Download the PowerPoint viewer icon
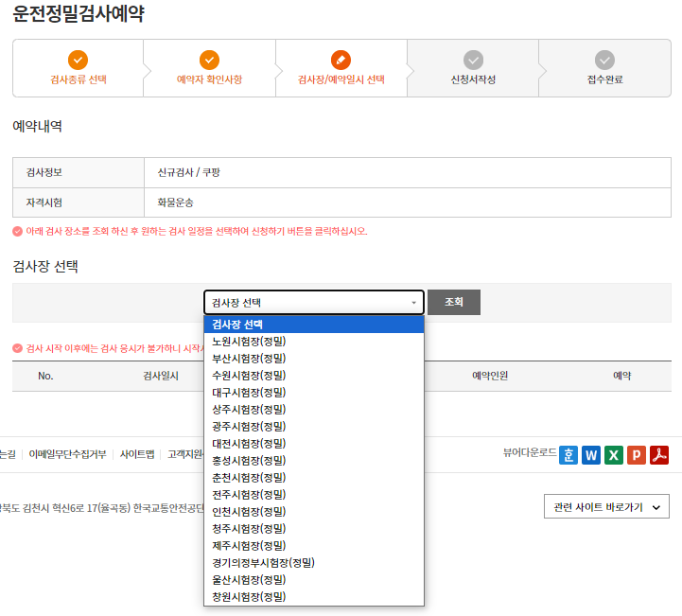The image size is (682, 616). click(x=637, y=455)
